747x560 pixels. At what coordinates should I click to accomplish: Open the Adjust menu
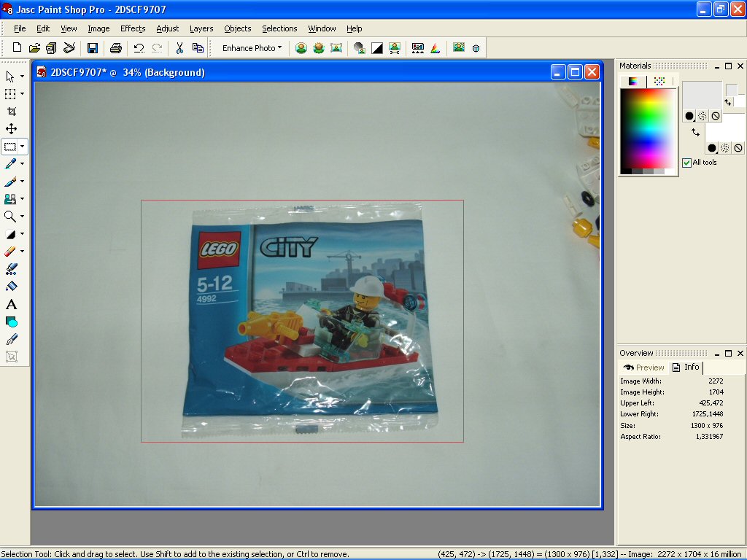pyautogui.click(x=168, y=28)
